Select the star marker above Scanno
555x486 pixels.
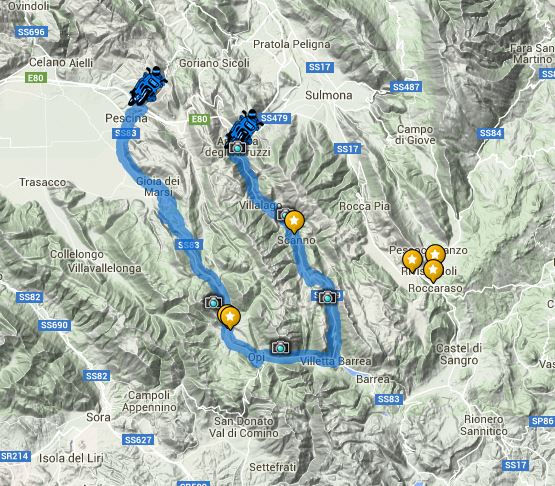[294, 222]
